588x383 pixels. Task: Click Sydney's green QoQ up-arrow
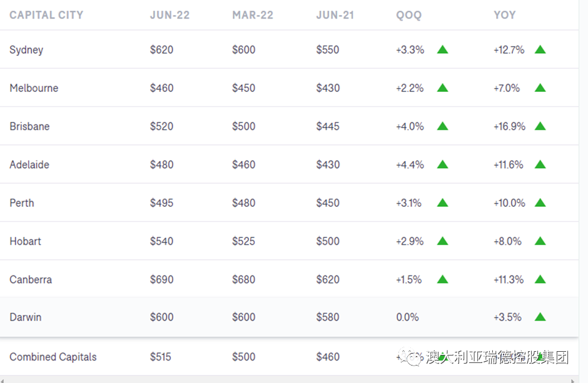point(442,49)
